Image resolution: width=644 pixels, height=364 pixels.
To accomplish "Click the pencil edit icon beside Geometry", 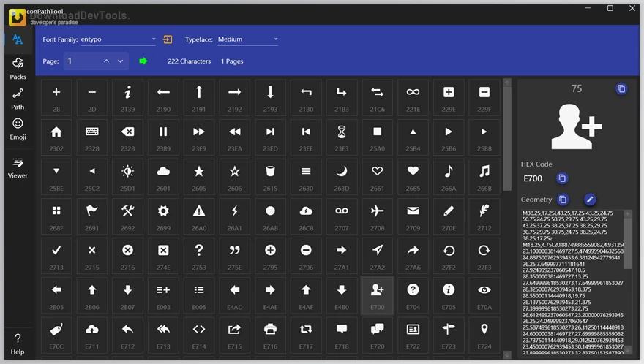I will (590, 200).
